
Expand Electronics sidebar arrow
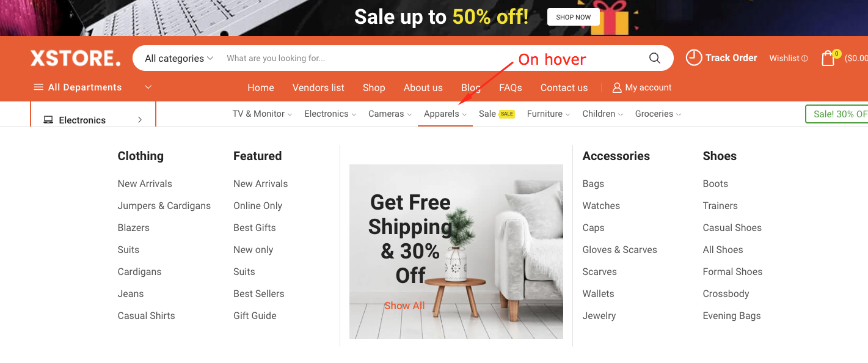coord(140,120)
